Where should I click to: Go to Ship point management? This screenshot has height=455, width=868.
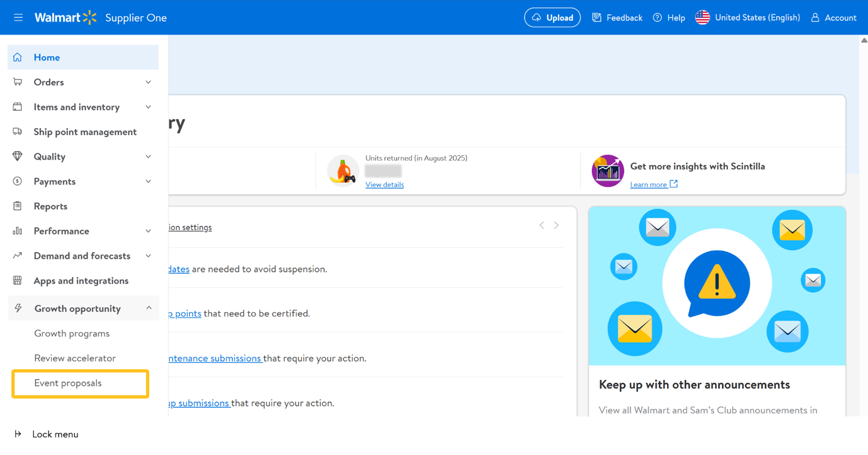point(85,132)
